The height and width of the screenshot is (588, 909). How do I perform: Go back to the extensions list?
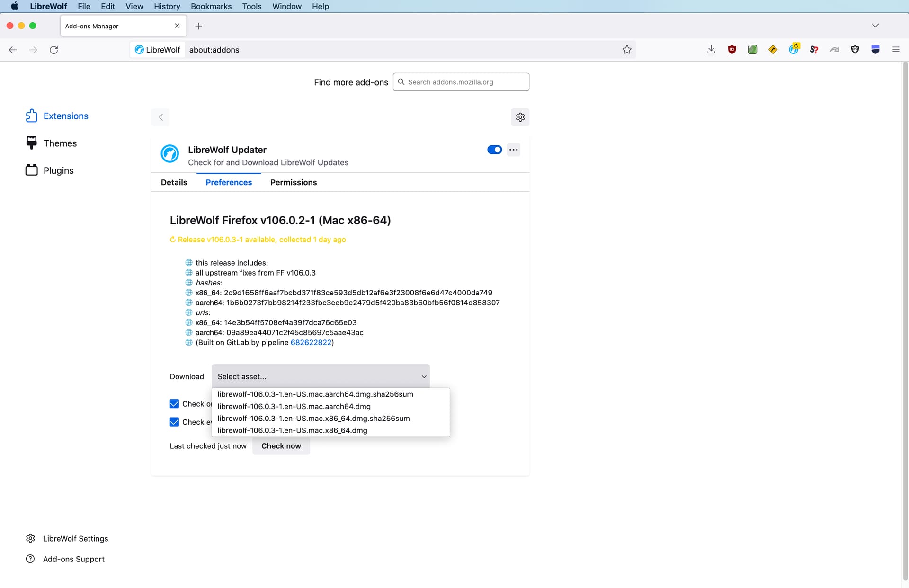point(160,117)
